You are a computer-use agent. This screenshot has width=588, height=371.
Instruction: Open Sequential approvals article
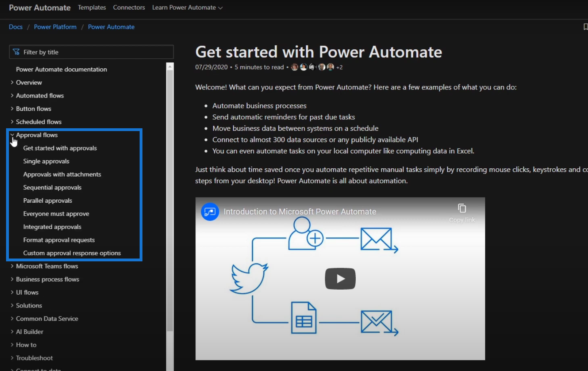52,187
